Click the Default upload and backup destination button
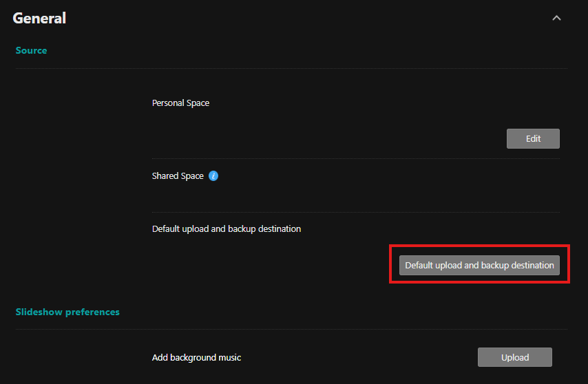Image resolution: width=588 pixels, height=384 pixels. click(x=479, y=265)
